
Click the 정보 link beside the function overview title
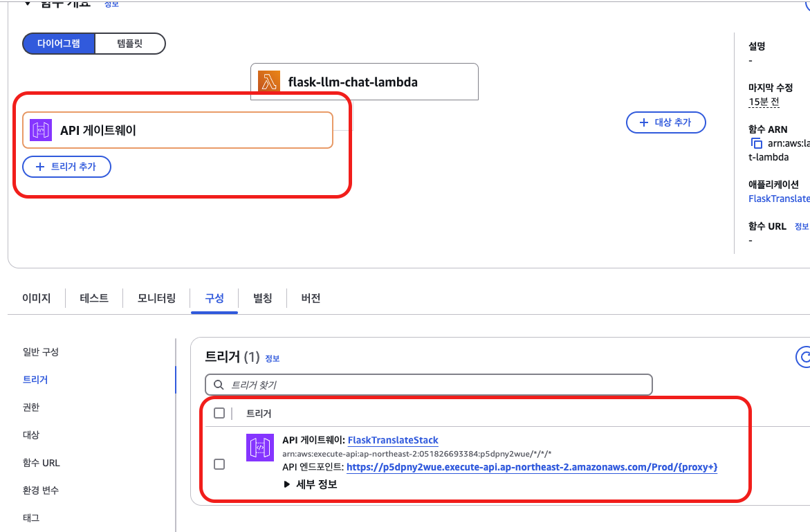pyautogui.click(x=111, y=3)
